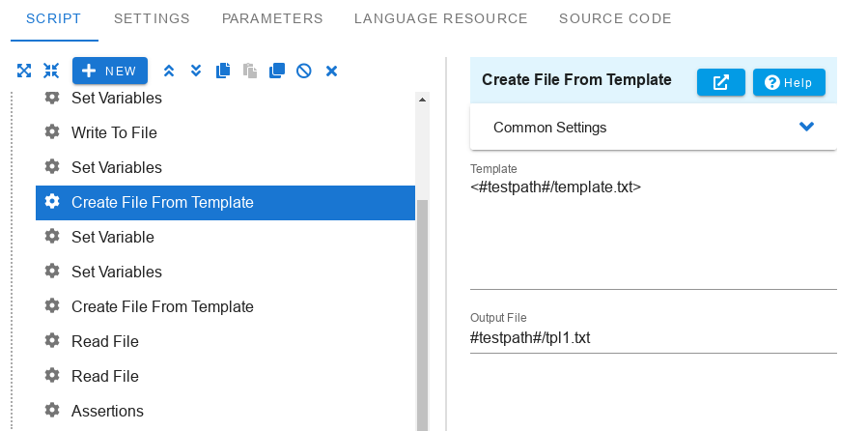This screenshot has width=868, height=431.
Task: Move step up with double chevron up
Action: (169, 71)
